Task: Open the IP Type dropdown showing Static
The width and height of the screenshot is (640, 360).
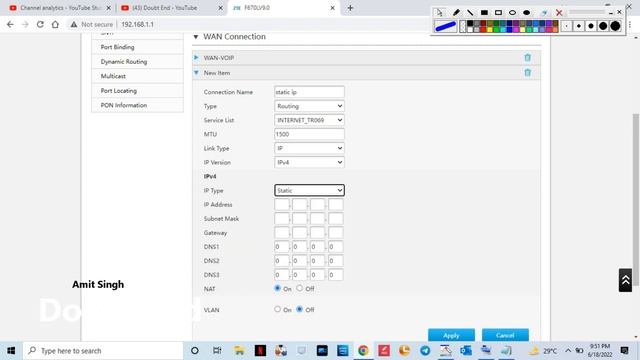Action: point(309,190)
